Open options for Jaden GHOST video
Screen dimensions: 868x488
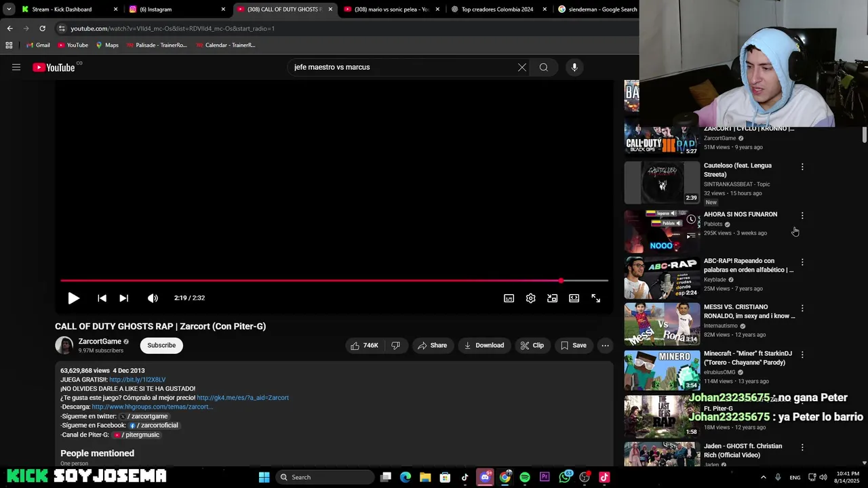pos(802,447)
